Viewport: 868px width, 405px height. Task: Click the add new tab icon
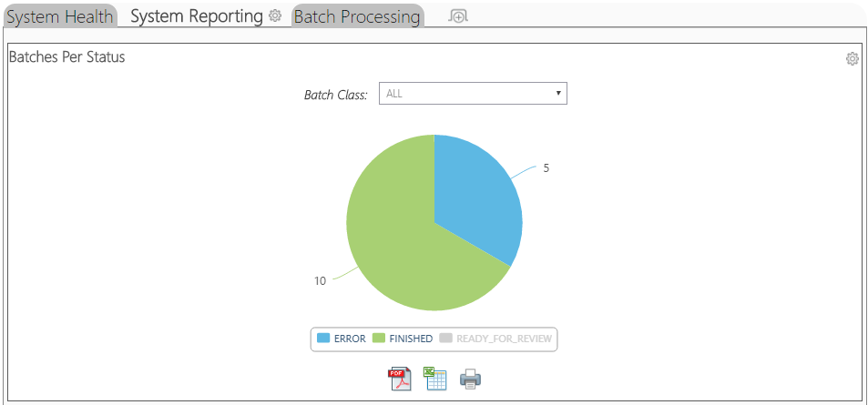tap(458, 16)
